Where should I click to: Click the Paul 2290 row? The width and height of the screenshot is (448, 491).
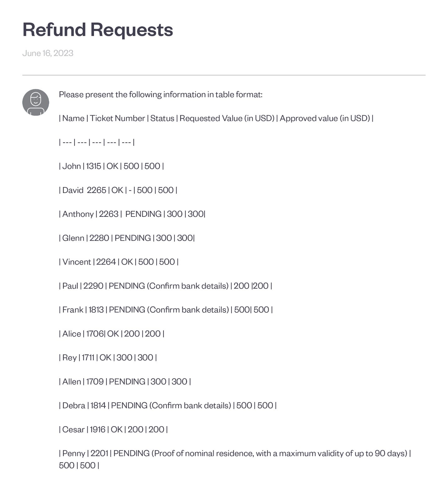pos(165,286)
